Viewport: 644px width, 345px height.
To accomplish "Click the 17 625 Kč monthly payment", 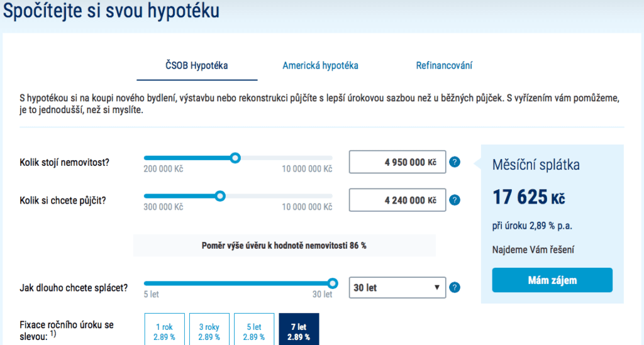I will pos(528,197).
